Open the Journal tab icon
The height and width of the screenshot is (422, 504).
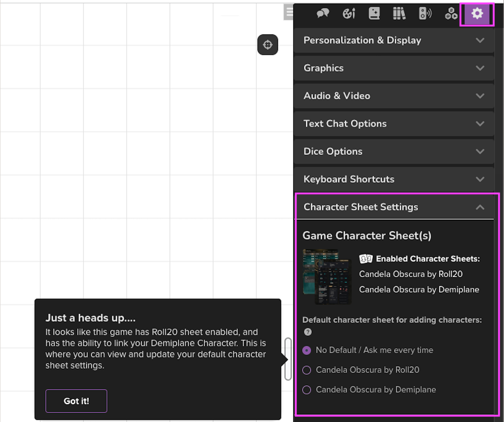pyautogui.click(x=374, y=14)
